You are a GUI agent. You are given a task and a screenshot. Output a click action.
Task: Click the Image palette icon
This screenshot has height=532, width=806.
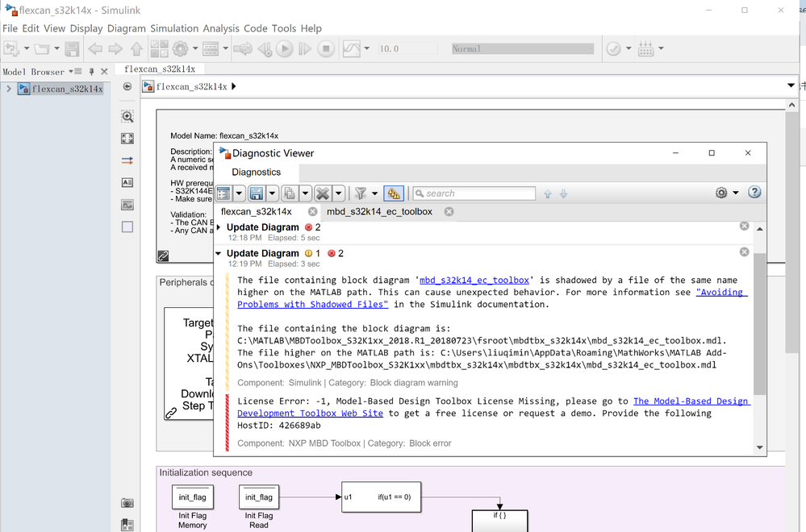127,205
